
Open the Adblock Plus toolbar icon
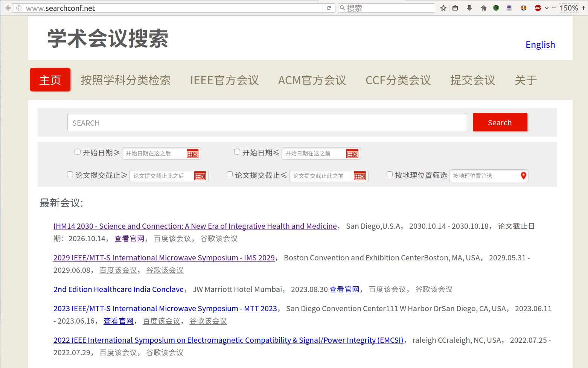pos(538,8)
